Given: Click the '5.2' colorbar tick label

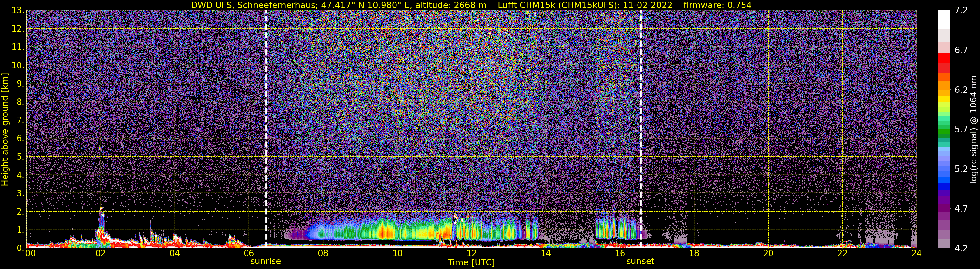Looking at the screenshot, I should [x=961, y=169].
